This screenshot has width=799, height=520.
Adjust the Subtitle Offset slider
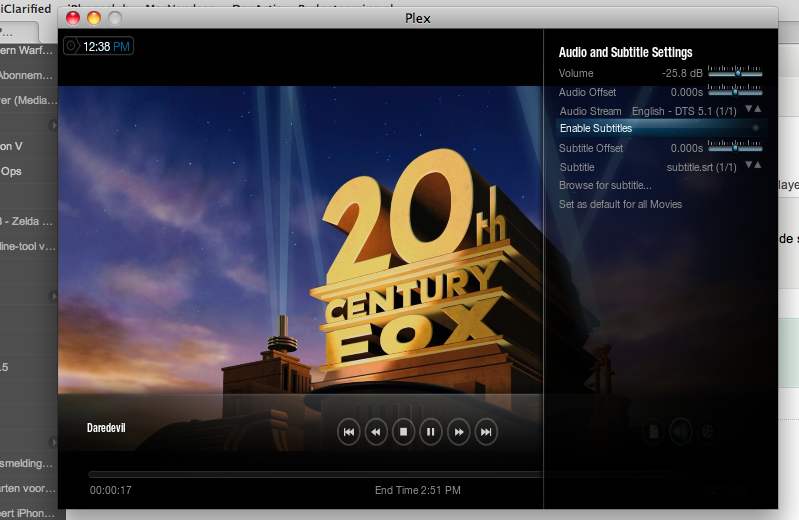coord(735,147)
